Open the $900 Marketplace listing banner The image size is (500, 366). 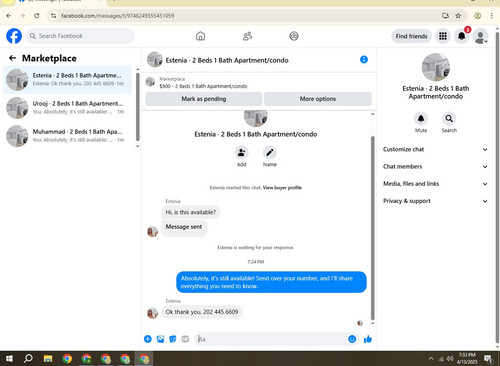(259, 83)
